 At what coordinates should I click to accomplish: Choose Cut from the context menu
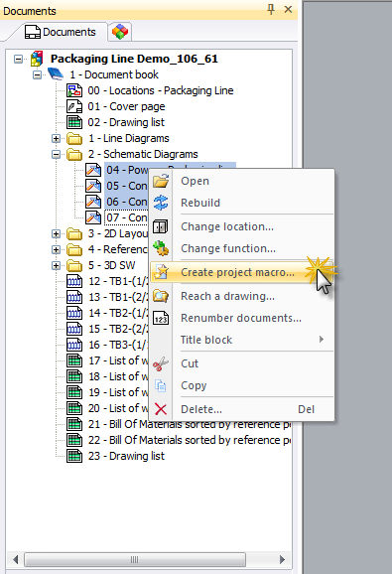(242, 363)
